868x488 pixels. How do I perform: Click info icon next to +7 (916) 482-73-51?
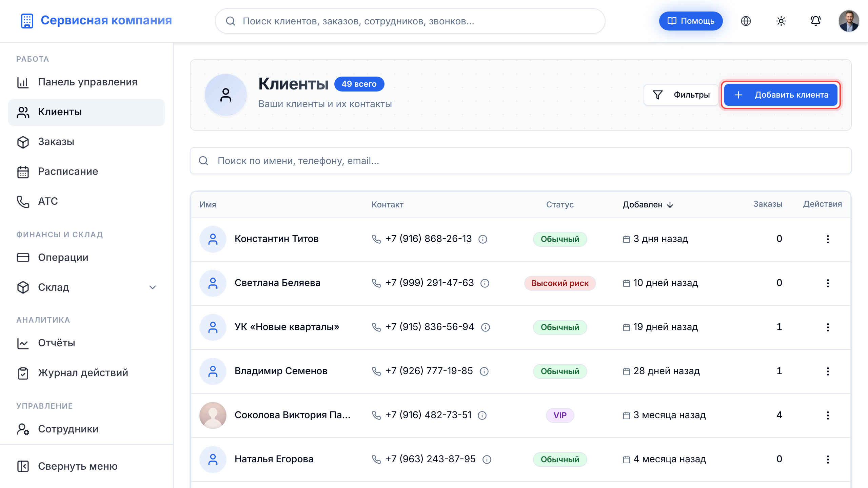(482, 415)
